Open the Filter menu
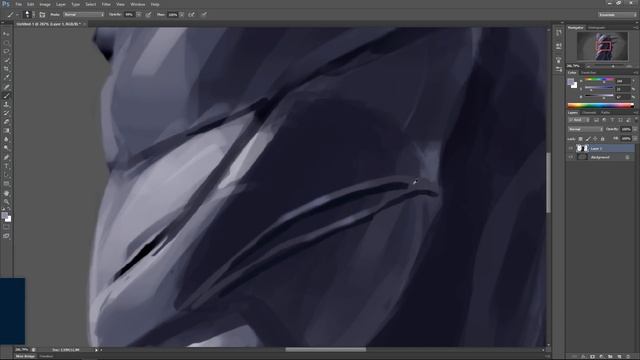The image size is (640, 360). pos(106,4)
